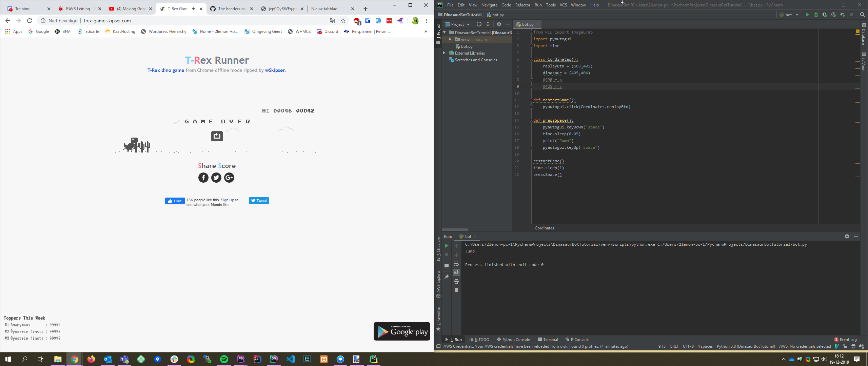Rerun bot with green play in Run panel
Viewport: 868px width, 366px height.
pos(447,246)
